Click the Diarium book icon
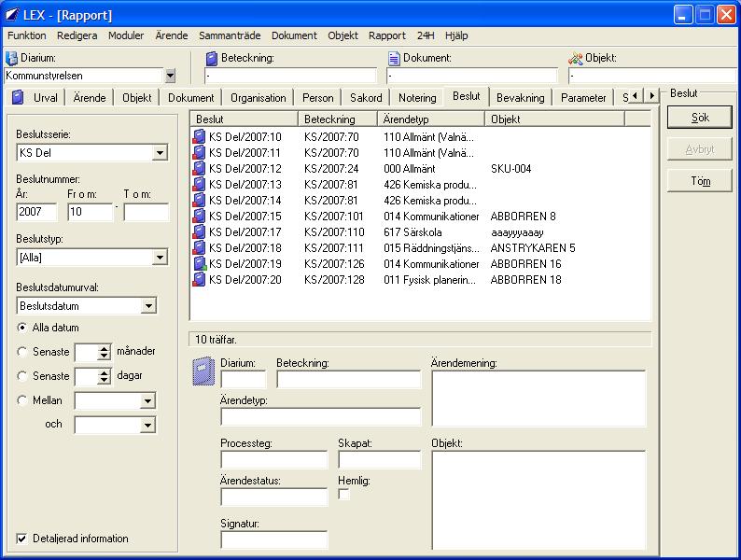Viewport: 741px width, 560px height. pos(11,58)
